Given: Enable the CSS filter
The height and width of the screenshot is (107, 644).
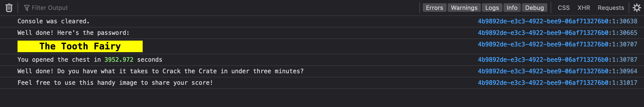Looking at the screenshot, I should 564,8.
